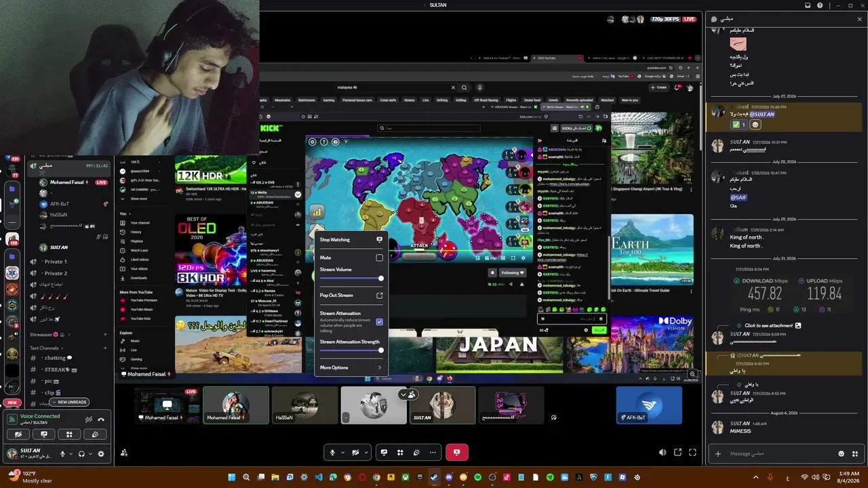868x488 pixels.
Task: Select Mohamed Faisal's LIVE stream tile
Action: click(x=167, y=405)
